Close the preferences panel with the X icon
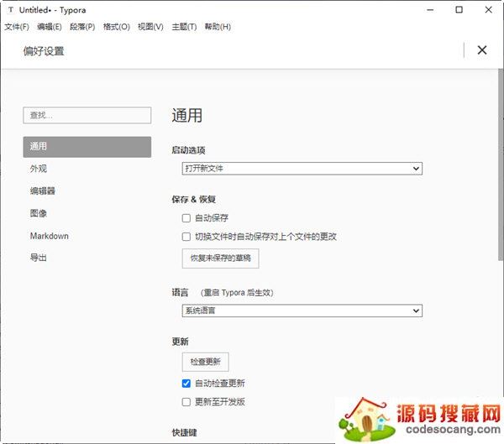 pos(482,50)
